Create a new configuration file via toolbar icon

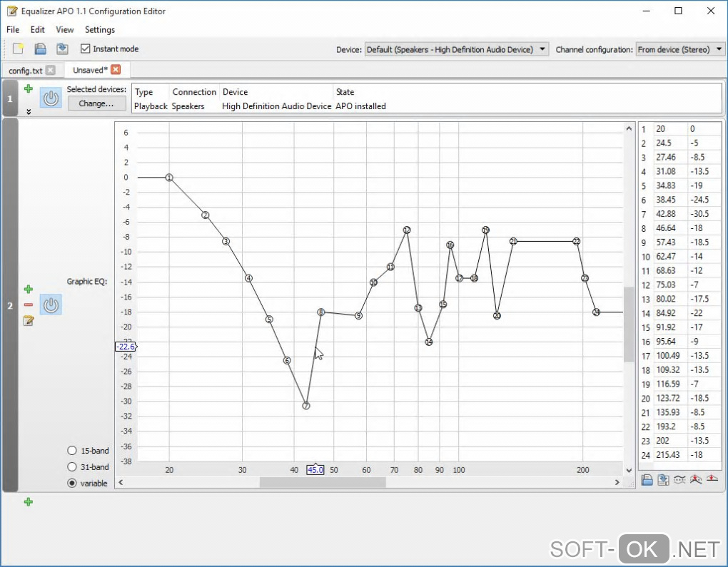pos(18,48)
